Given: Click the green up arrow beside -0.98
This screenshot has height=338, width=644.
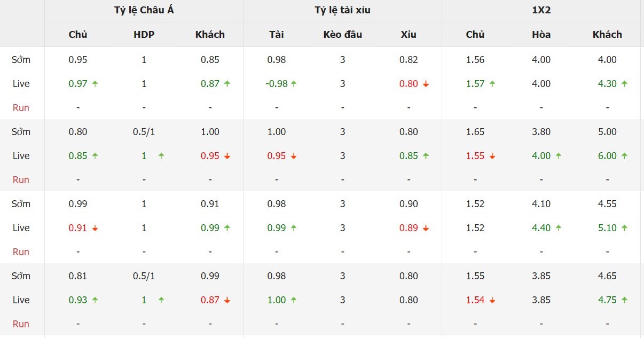Looking at the screenshot, I should coord(294,84).
